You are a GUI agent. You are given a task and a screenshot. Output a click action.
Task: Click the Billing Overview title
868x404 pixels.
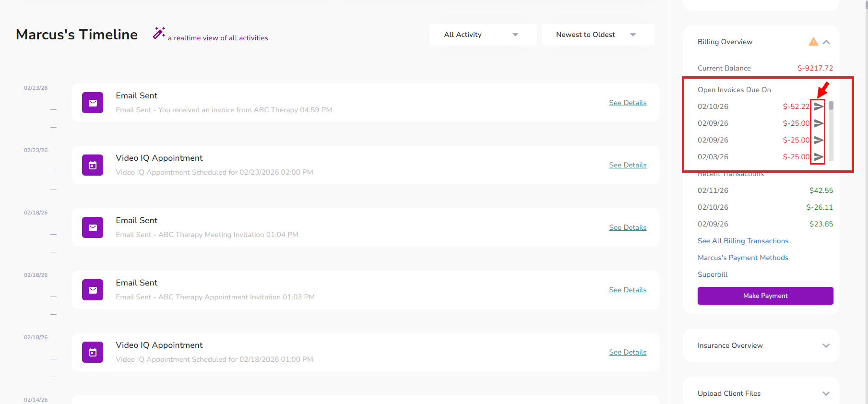pos(725,42)
